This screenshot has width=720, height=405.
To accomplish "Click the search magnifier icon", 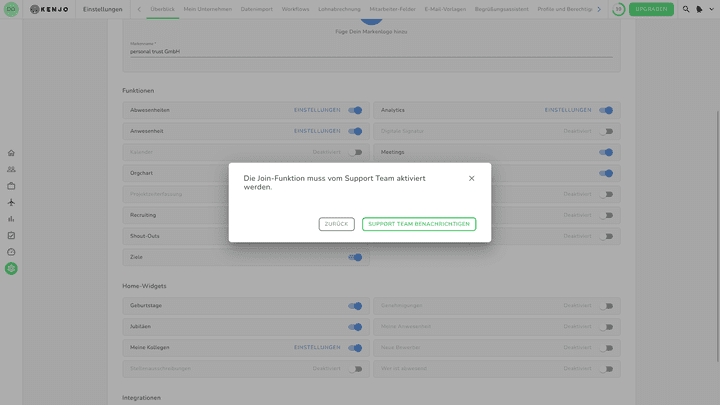I will pos(686,9).
